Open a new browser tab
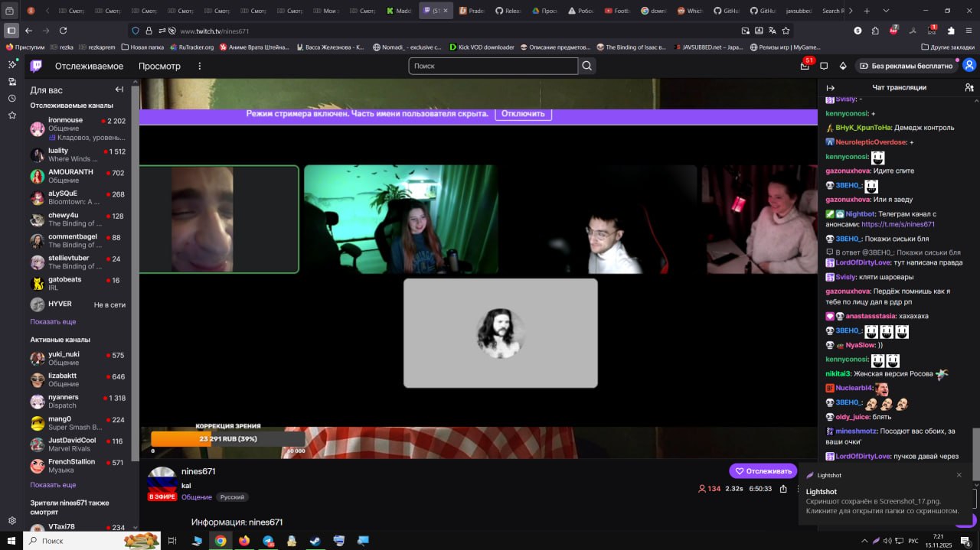The image size is (980, 550). point(867,11)
